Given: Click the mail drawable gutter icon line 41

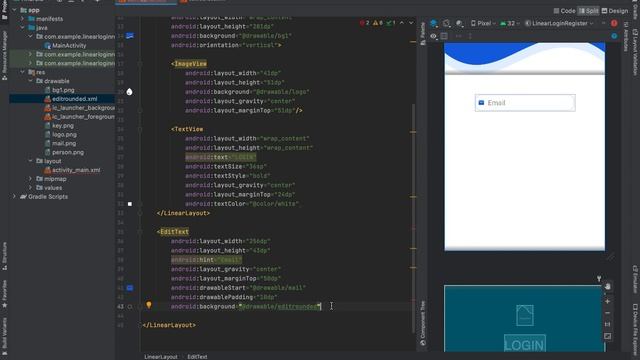Looking at the screenshot, I should [130, 288].
